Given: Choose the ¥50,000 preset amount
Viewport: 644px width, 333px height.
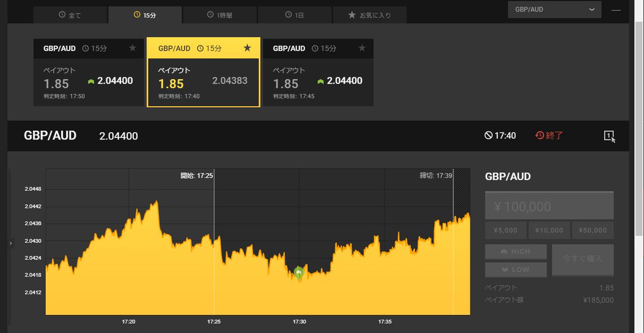Looking at the screenshot, I should 592,231.
